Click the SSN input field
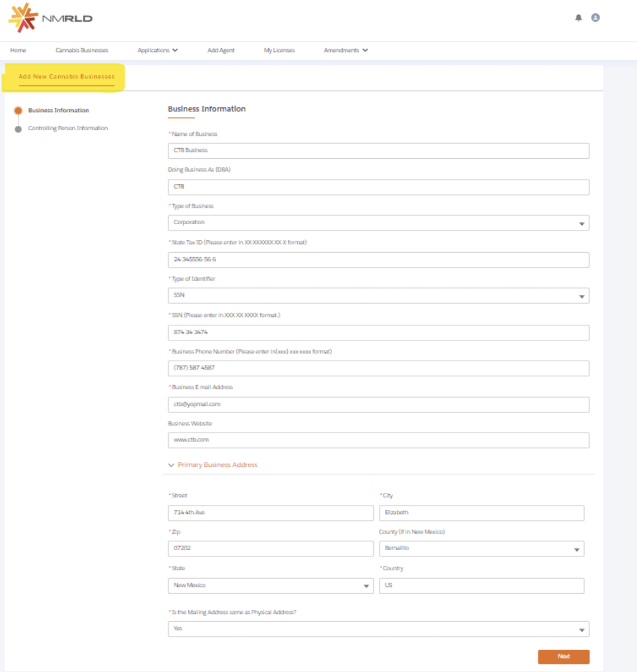 [x=378, y=332]
